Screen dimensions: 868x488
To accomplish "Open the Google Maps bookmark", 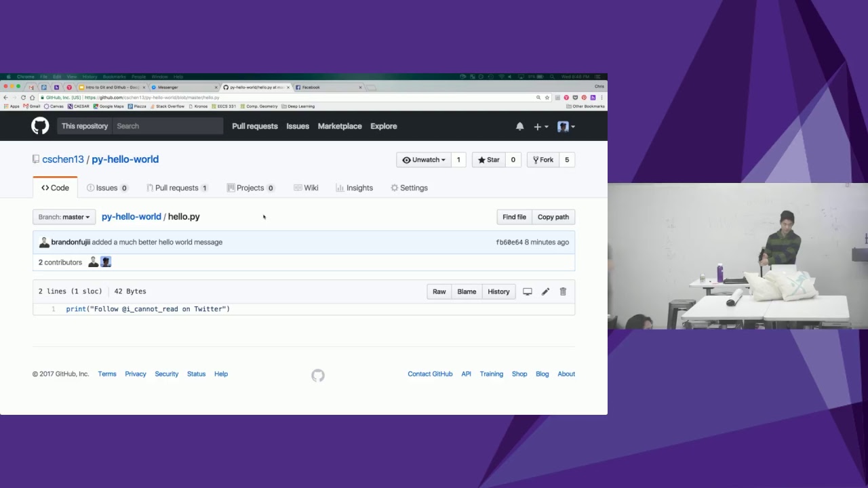I will point(108,106).
